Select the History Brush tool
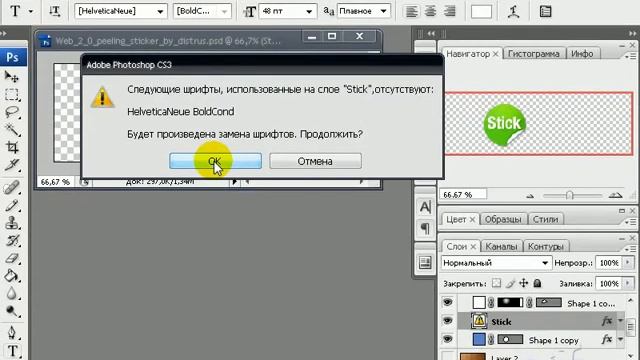 12,241
